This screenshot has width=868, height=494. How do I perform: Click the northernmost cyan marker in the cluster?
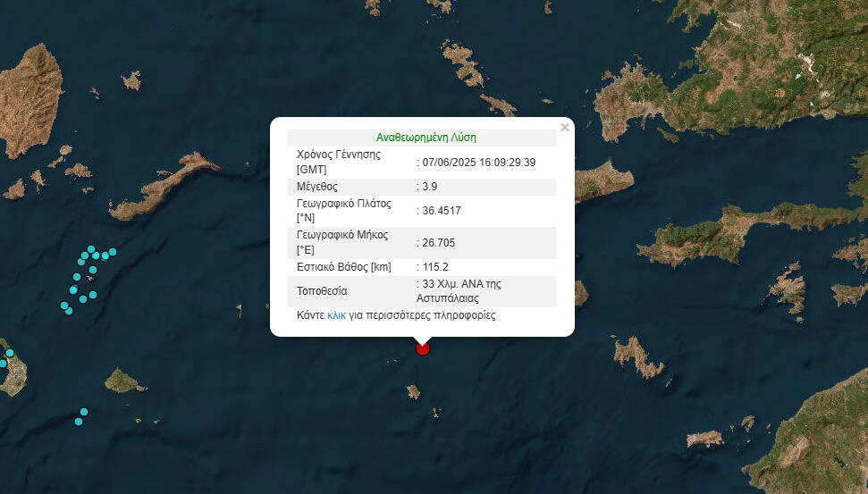click(91, 249)
